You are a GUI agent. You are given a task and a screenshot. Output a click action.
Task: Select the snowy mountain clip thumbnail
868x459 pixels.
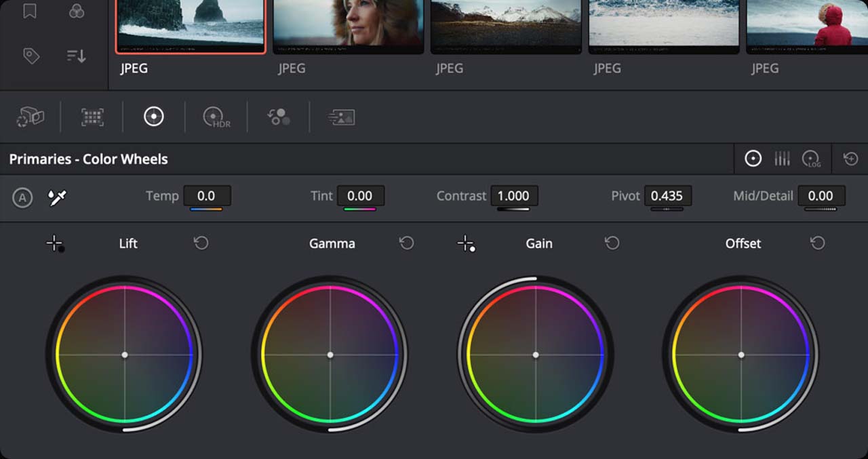[506, 26]
